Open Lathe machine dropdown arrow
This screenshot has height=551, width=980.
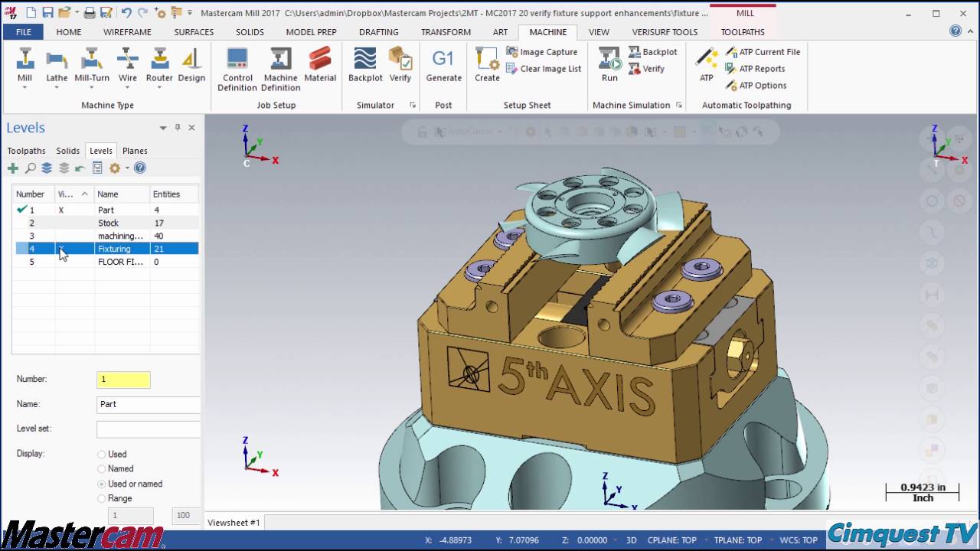tap(57, 87)
